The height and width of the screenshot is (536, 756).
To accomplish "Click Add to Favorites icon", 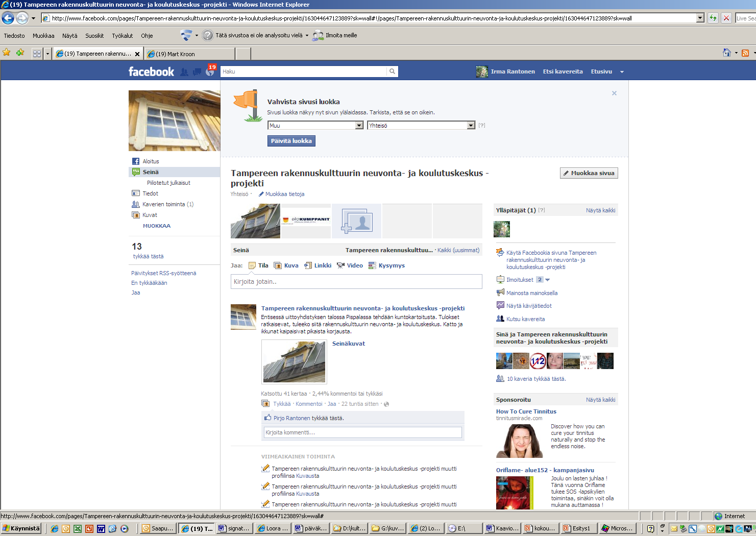I will point(20,53).
